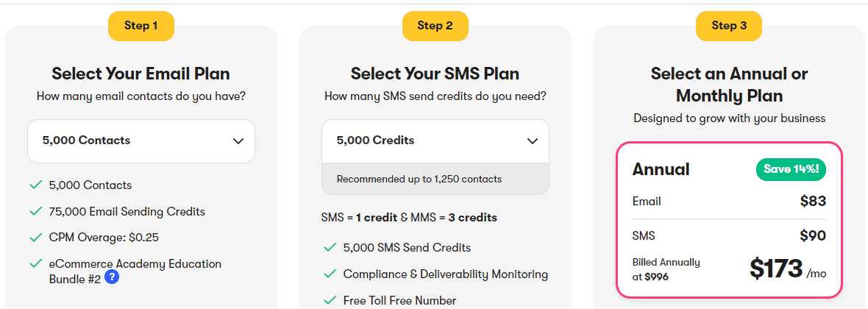The image size is (868, 309).
Task: Click checkmark next to CPM Overage
Action: (36, 238)
